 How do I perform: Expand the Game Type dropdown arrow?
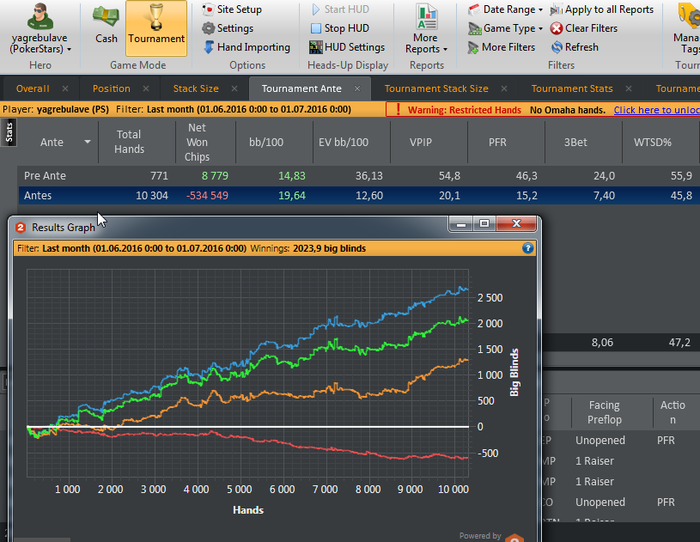click(540, 29)
